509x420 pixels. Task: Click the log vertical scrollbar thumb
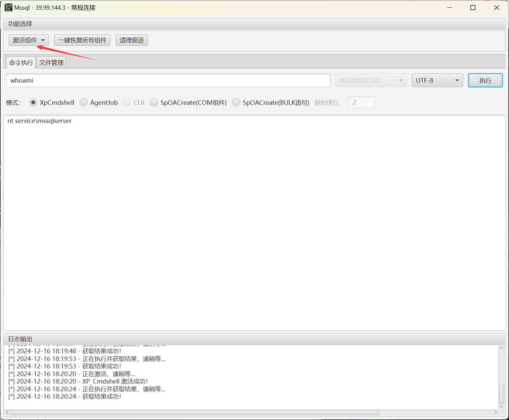pyautogui.click(x=502, y=394)
